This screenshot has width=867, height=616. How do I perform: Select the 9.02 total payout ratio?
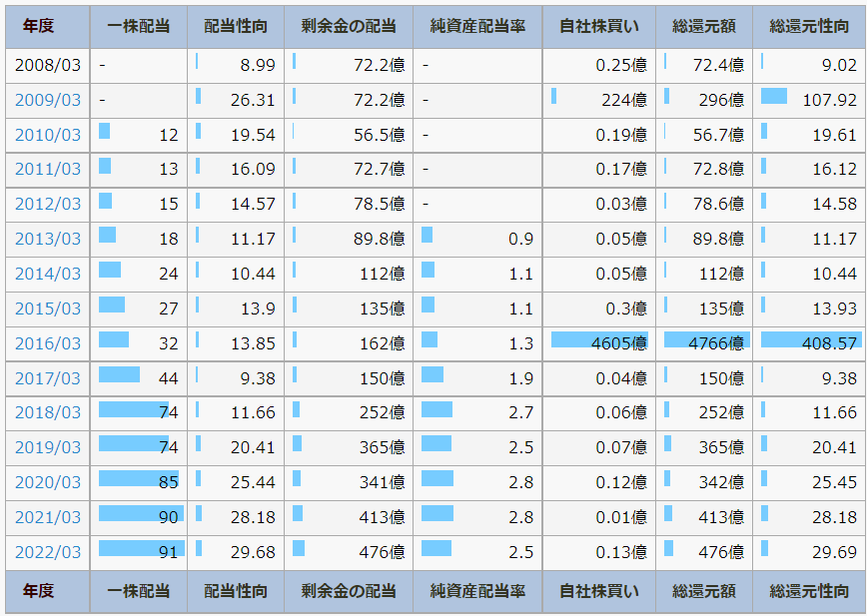coord(839,65)
